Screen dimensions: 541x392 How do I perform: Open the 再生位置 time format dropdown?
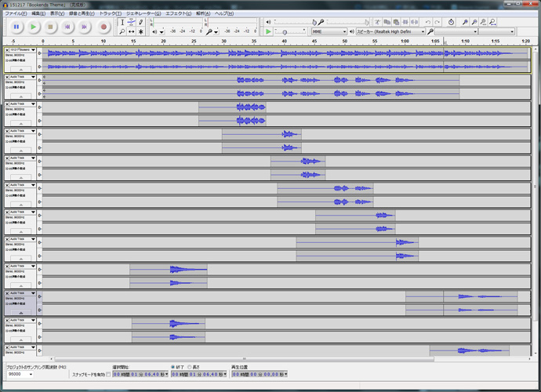pyautogui.click(x=286, y=375)
